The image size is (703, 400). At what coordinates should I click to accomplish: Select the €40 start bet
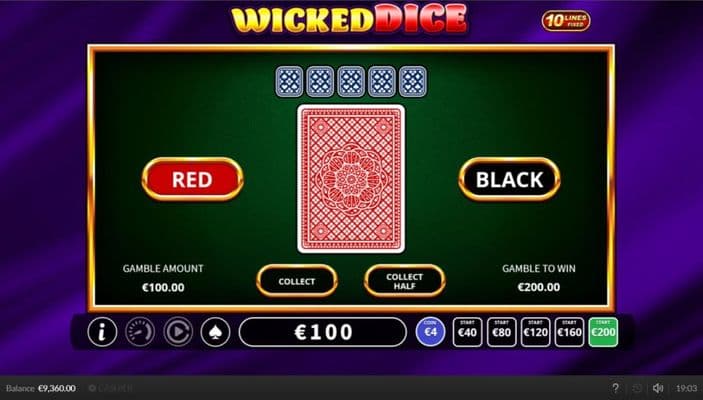(468, 332)
